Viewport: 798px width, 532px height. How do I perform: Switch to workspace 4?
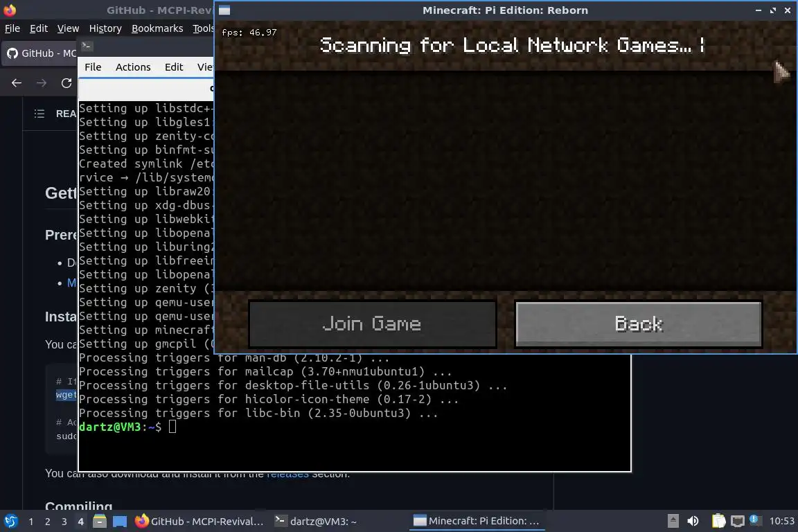80,522
